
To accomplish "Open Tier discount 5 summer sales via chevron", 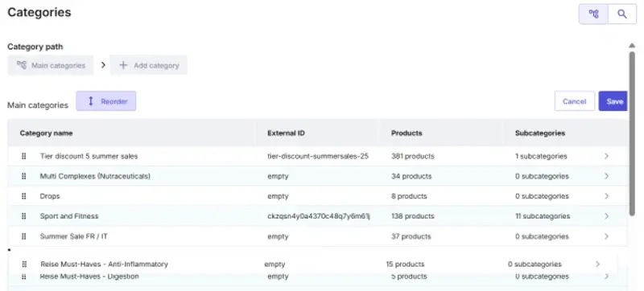I will [607, 156].
